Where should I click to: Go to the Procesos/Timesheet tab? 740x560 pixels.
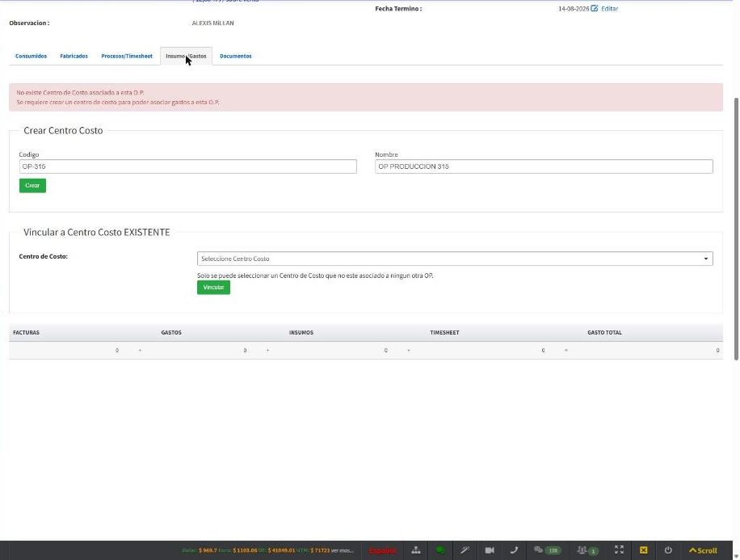[x=127, y=57]
